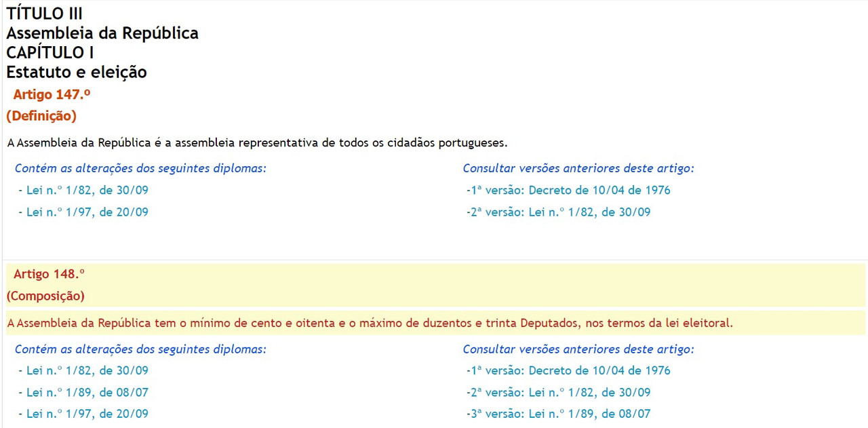
Task: Click the TÍTULO III heading
Action: [45, 14]
